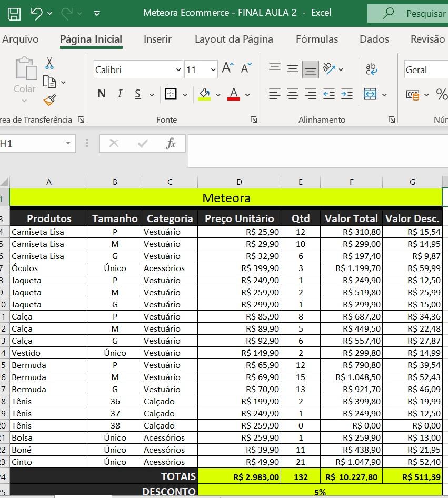Click the Insert Function fx icon
This screenshot has height=498, width=448.
pyautogui.click(x=171, y=144)
